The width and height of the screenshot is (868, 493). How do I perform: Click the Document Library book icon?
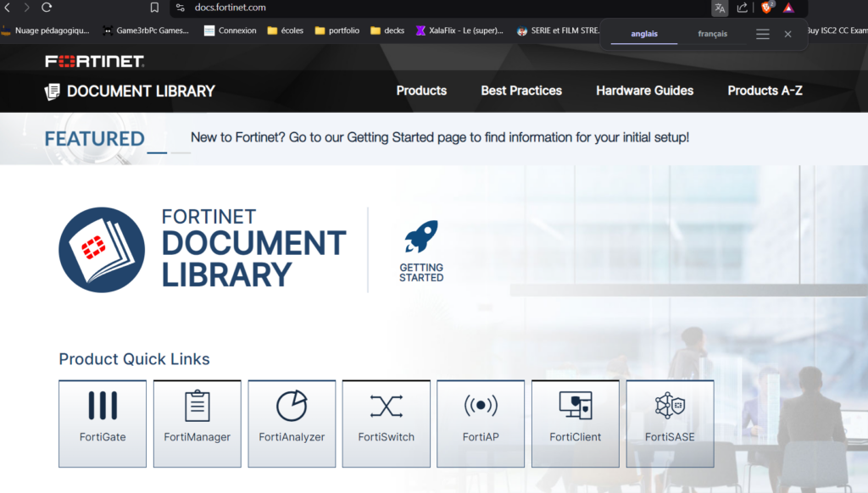pos(52,91)
